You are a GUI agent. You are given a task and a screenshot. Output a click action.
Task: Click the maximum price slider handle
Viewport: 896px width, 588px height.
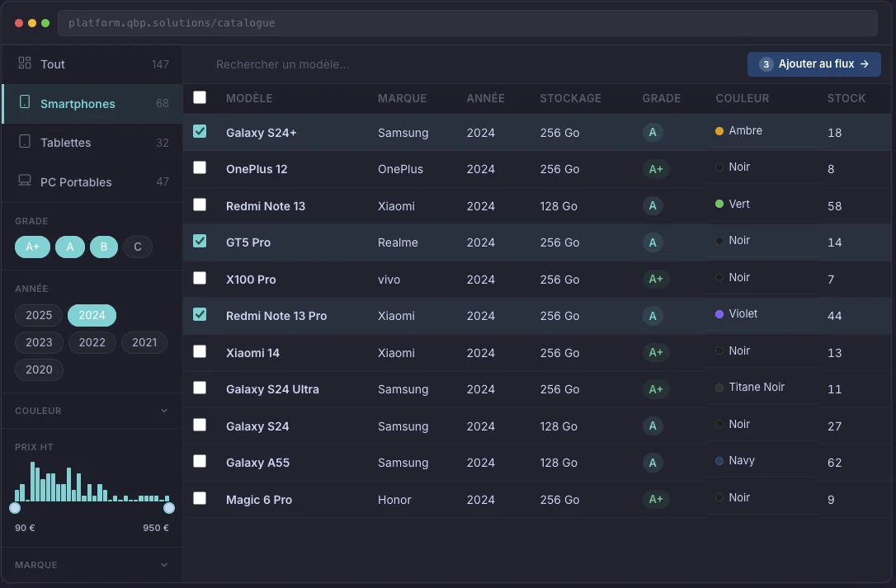(x=168, y=508)
